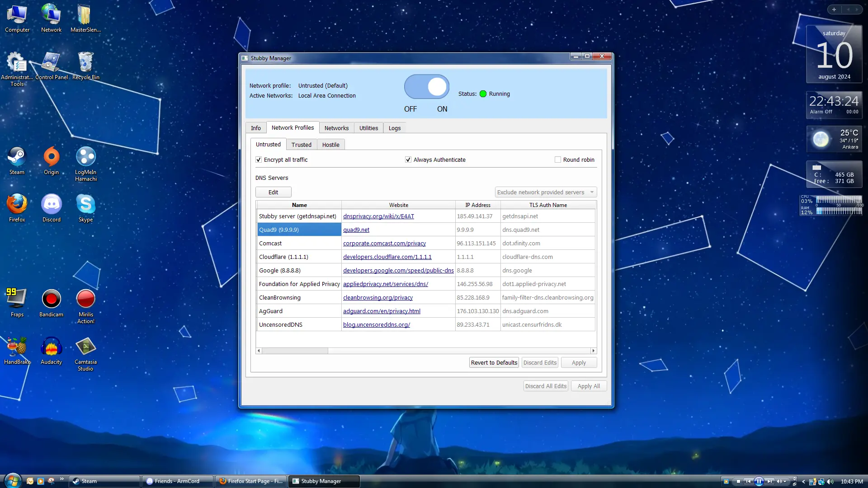Click the DNS table scroll right arrow

(594, 351)
